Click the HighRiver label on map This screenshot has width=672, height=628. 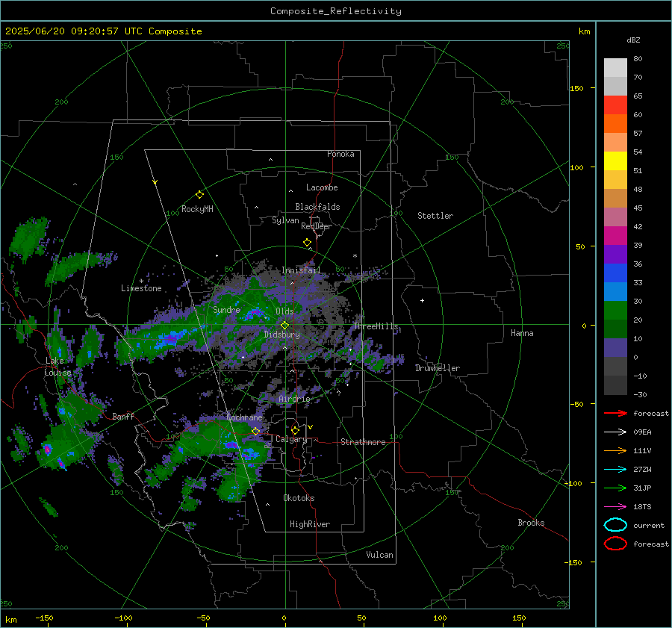(310, 524)
